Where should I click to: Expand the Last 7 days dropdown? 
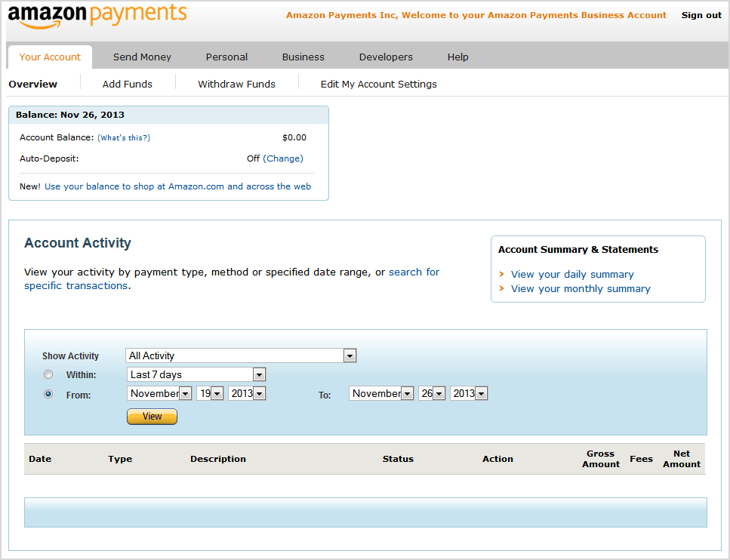coord(196,374)
